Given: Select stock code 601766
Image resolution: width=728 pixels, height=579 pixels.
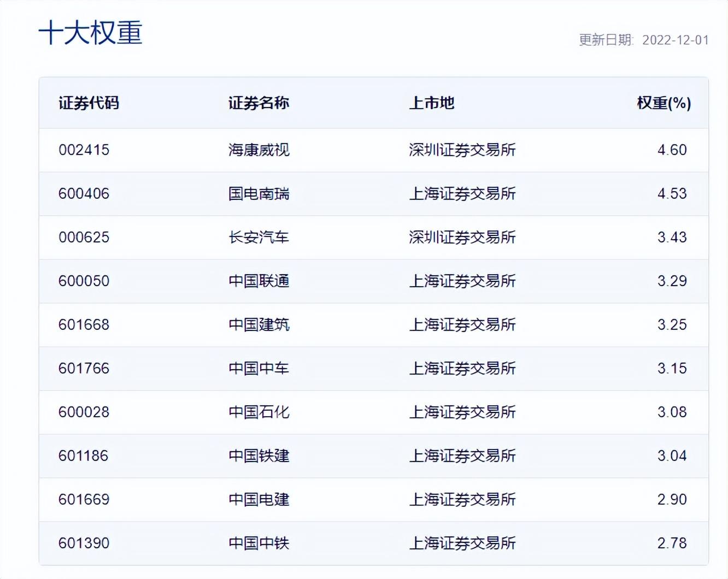Looking at the screenshot, I should pyautogui.click(x=84, y=368).
